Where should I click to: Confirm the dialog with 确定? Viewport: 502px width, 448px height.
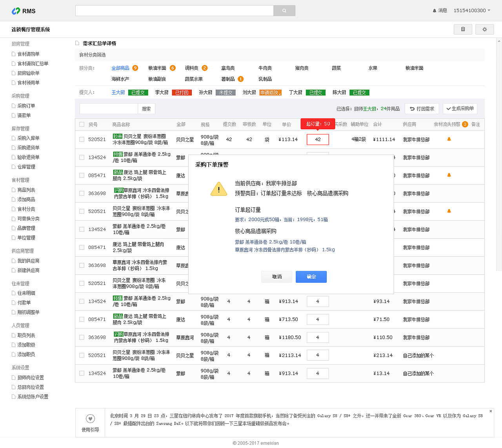click(311, 277)
